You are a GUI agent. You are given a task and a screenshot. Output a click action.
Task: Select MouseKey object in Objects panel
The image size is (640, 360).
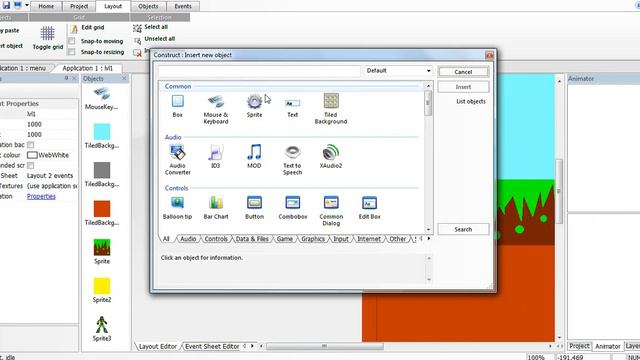[x=102, y=98]
